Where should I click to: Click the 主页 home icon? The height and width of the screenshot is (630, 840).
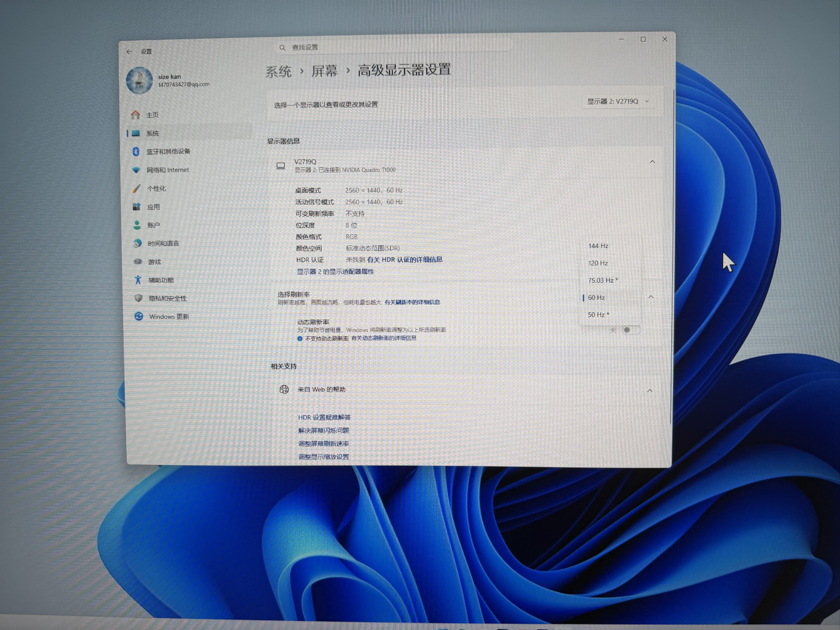(x=136, y=115)
